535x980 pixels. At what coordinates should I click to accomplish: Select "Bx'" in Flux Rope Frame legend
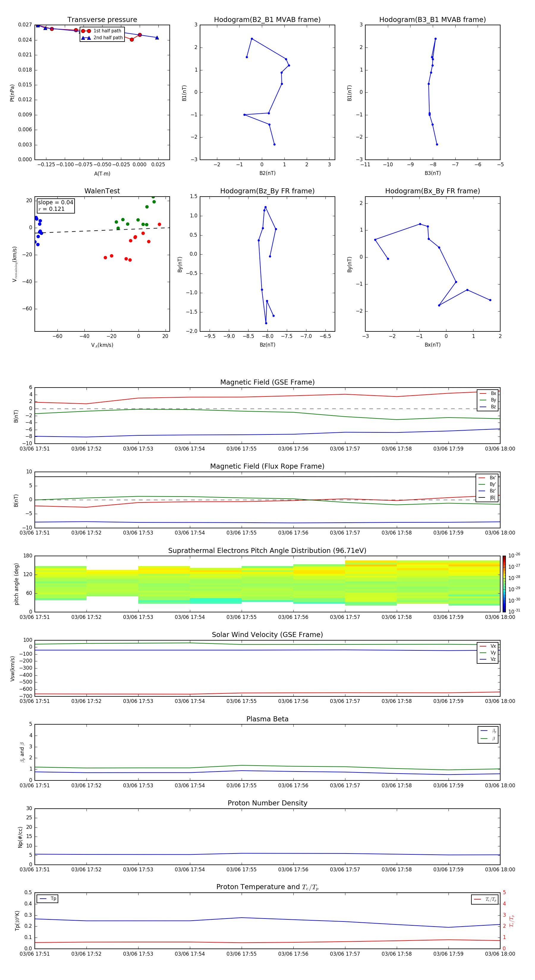point(493,478)
